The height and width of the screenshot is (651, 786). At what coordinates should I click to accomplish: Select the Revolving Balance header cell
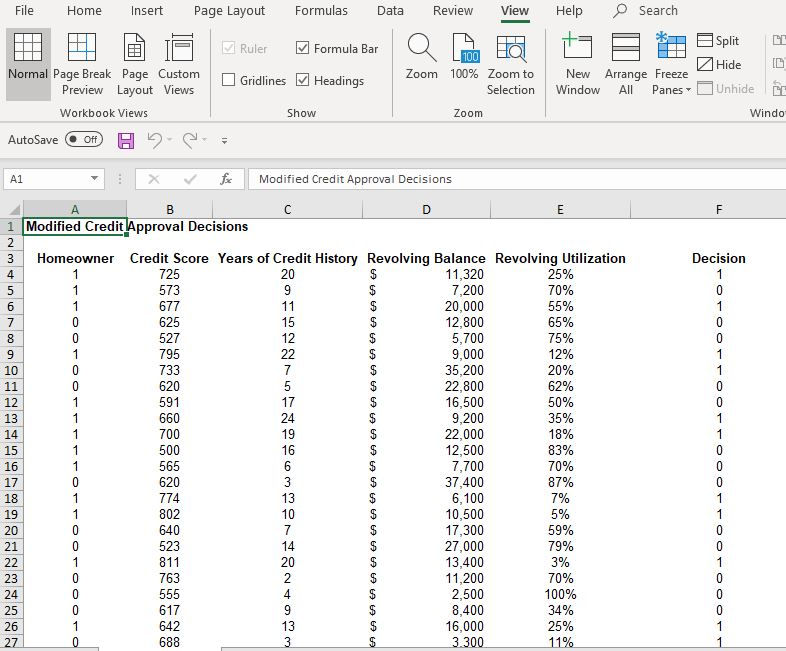[426, 259]
